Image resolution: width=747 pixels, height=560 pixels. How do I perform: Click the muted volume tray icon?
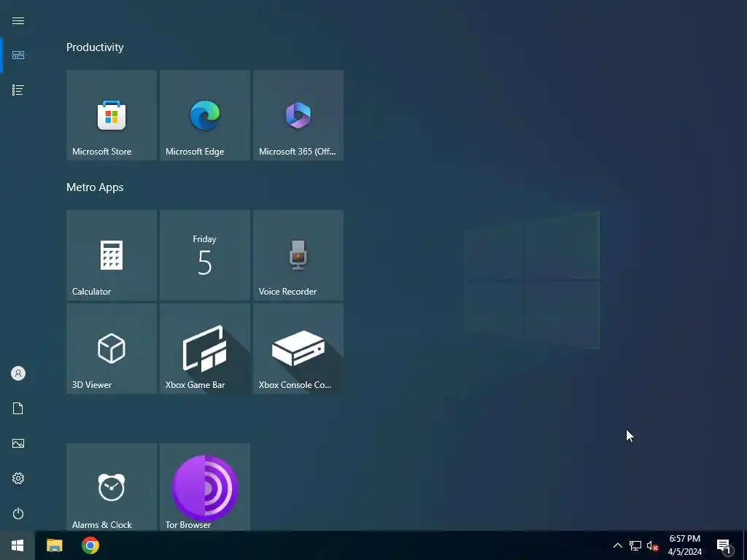tap(653, 545)
